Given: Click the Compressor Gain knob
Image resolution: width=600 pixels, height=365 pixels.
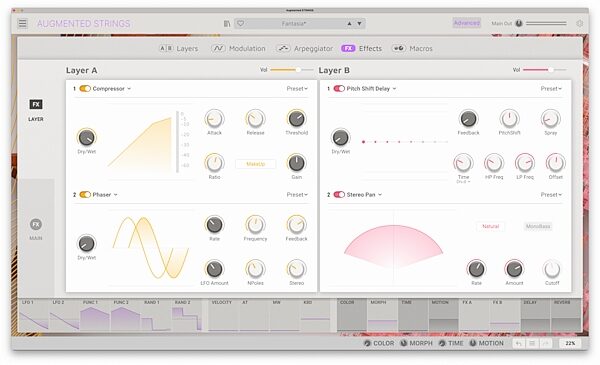Looking at the screenshot, I should point(297,163).
